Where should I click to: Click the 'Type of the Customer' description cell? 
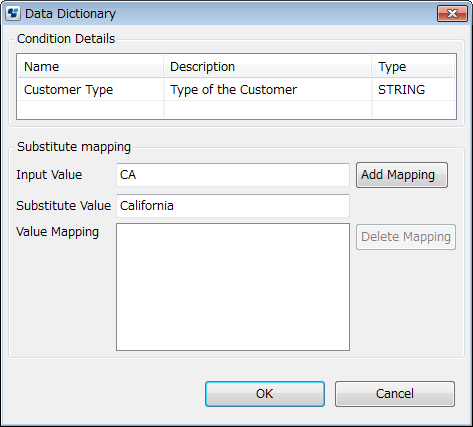(x=268, y=90)
